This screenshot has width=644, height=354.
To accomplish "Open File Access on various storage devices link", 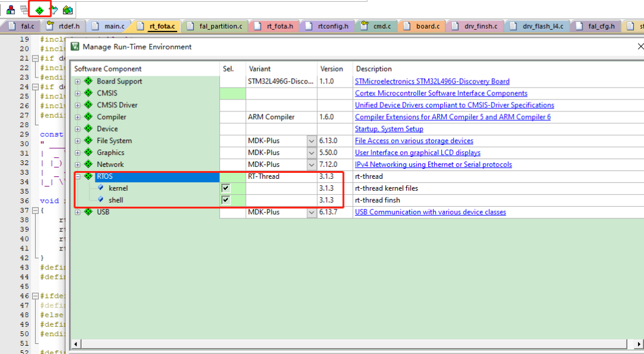I will pos(414,141).
